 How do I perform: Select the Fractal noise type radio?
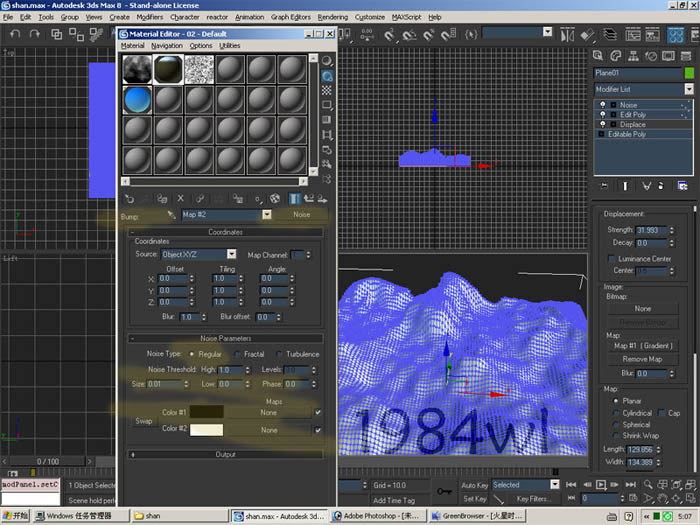click(x=238, y=354)
